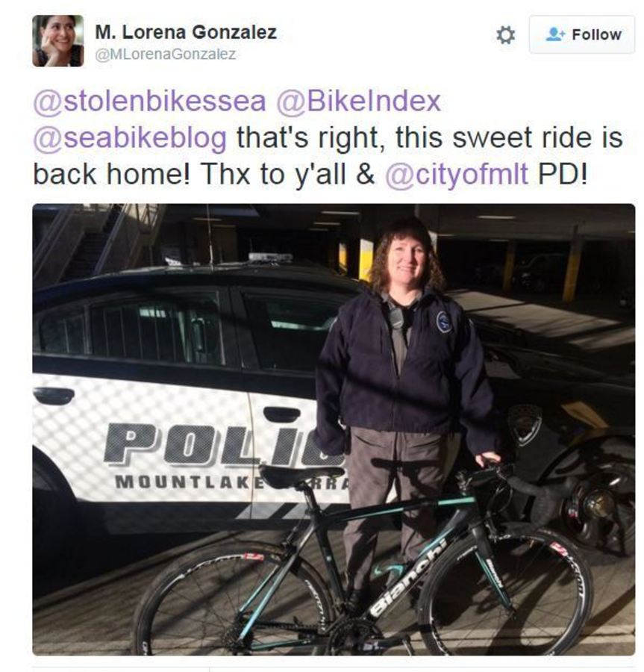Click the light bar atop the patrol car
This screenshot has height=672, width=644.
pos(269,257)
